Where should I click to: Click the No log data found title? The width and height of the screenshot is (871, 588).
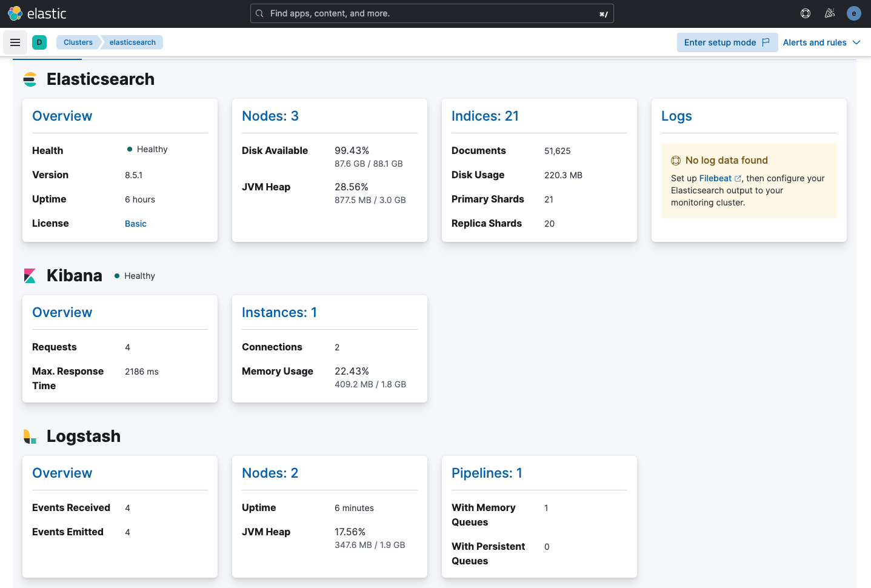pos(727,160)
